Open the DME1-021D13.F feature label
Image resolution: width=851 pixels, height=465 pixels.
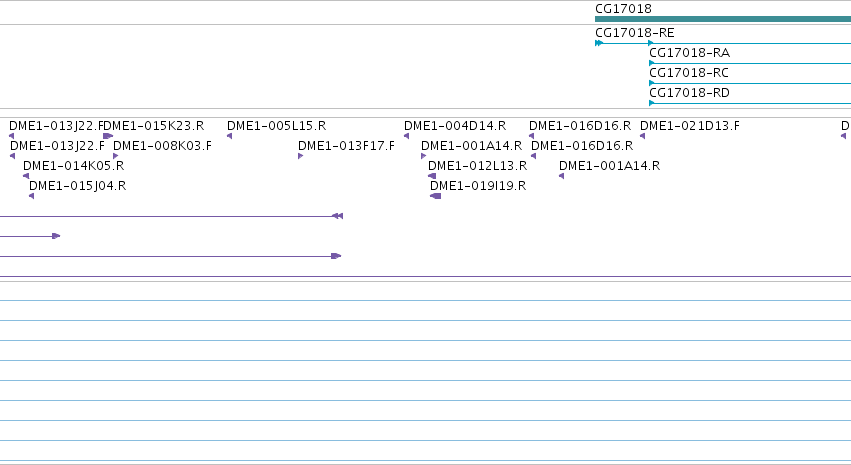coord(690,126)
